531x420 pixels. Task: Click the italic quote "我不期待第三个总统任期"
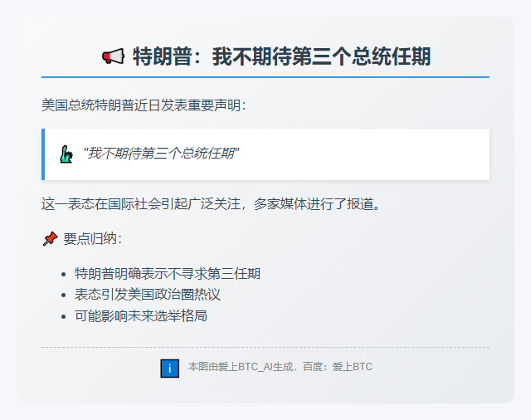coord(161,154)
